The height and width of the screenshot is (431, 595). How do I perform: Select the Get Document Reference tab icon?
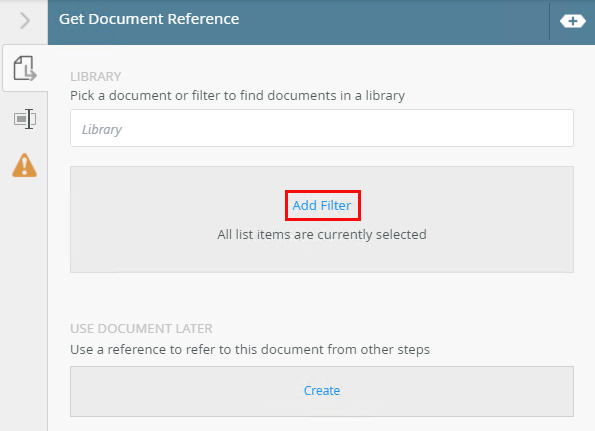[25, 68]
